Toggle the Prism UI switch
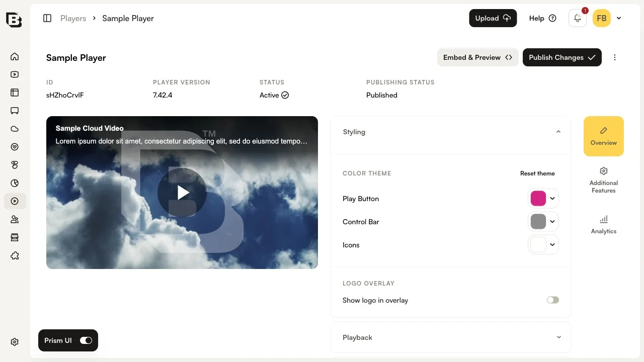The height and width of the screenshot is (362, 644). coord(86,340)
